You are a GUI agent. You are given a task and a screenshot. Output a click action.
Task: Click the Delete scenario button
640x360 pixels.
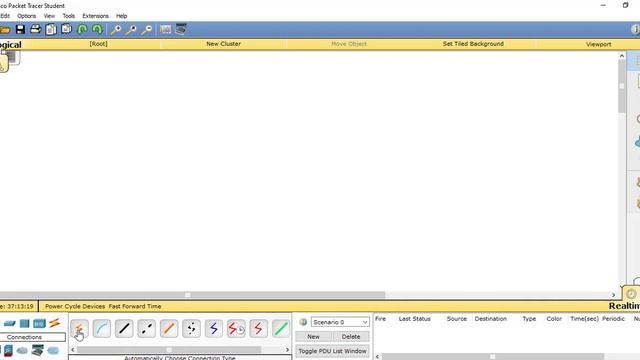coord(351,337)
